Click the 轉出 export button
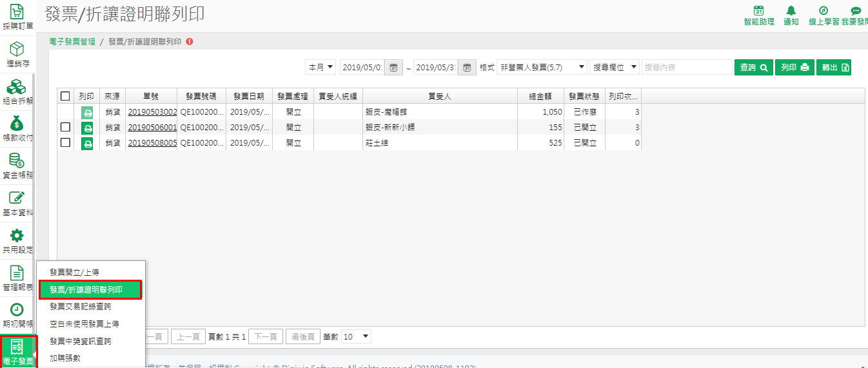This screenshot has height=368, width=868. click(x=834, y=67)
